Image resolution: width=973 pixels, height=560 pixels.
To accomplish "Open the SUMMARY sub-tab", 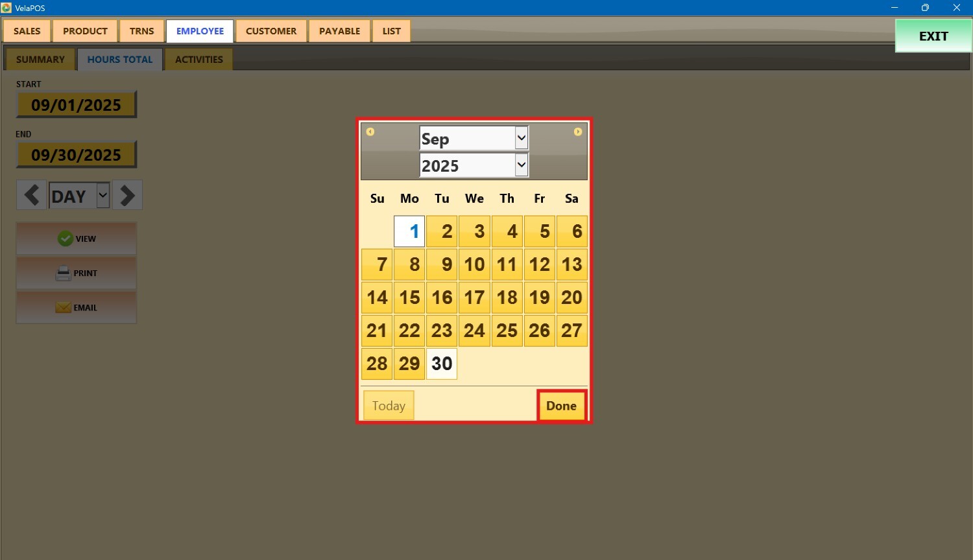I will click(x=40, y=60).
